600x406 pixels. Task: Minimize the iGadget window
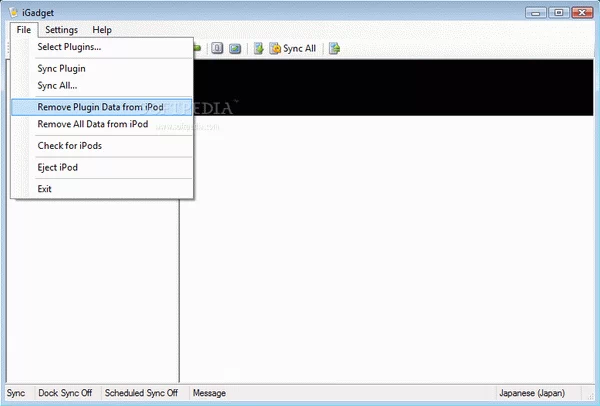(x=536, y=13)
